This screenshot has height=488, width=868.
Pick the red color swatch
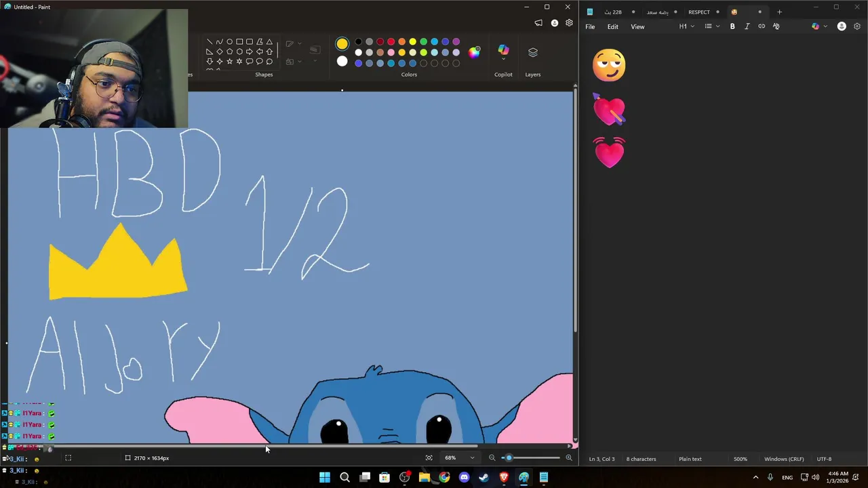click(391, 42)
